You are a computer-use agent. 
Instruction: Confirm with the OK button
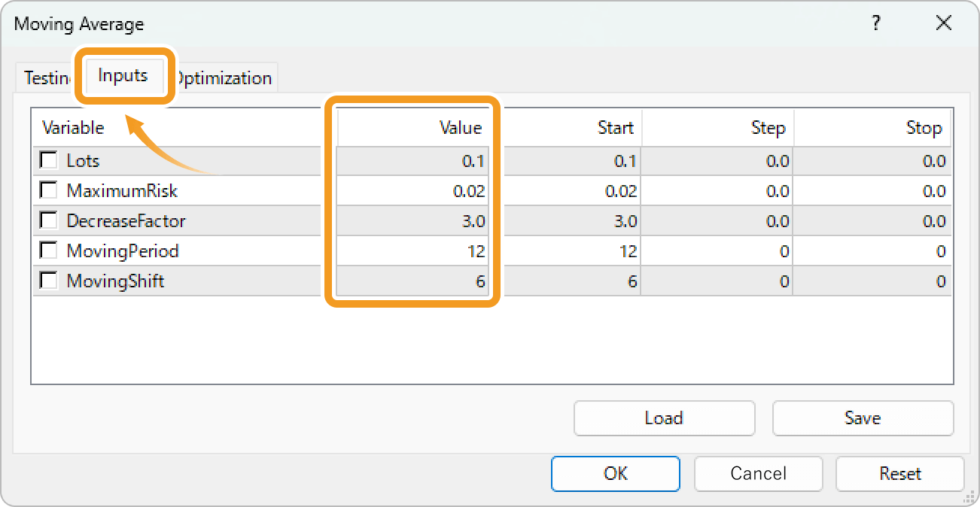(x=615, y=474)
